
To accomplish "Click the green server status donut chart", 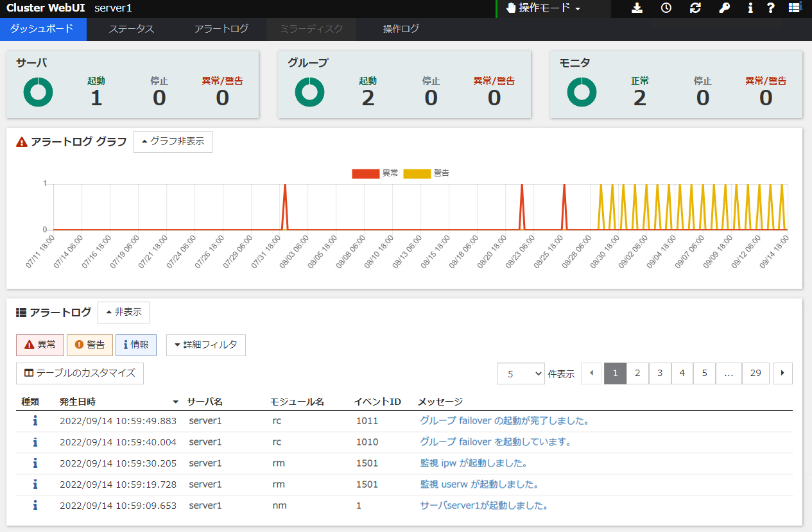I will pyautogui.click(x=38, y=91).
